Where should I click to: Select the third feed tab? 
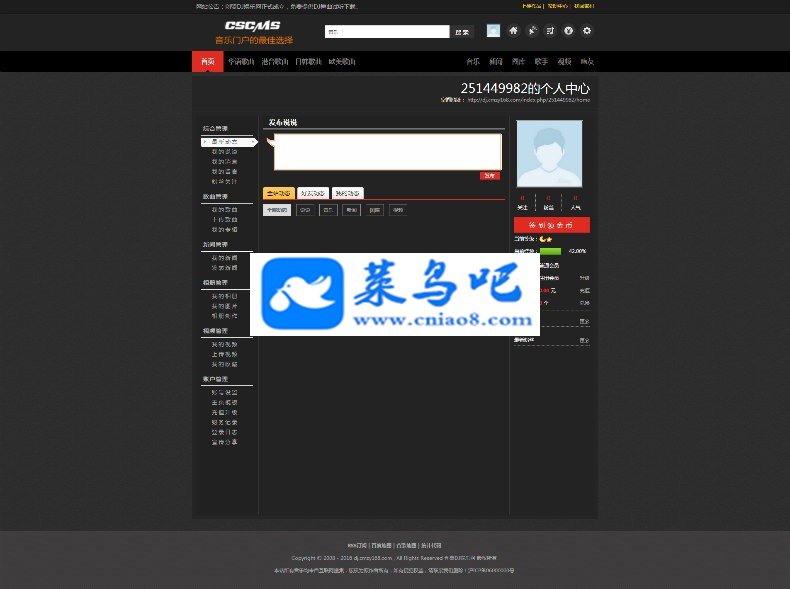[348, 193]
